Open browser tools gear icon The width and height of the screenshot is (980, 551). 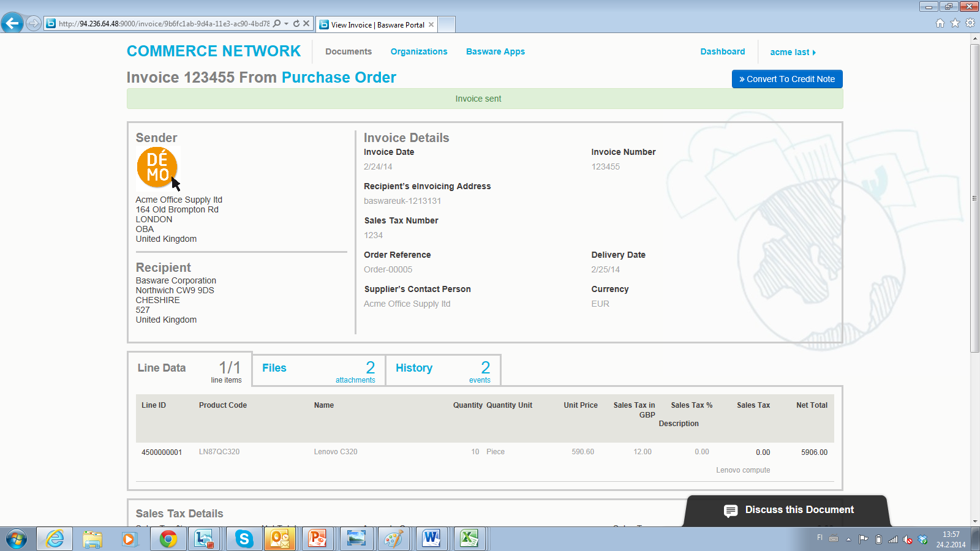click(970, 23)
